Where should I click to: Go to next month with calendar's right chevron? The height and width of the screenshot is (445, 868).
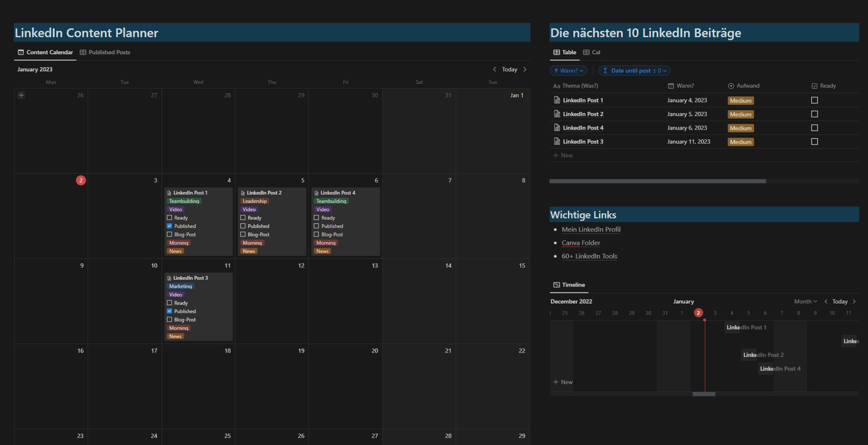click(x=525, y=69)
